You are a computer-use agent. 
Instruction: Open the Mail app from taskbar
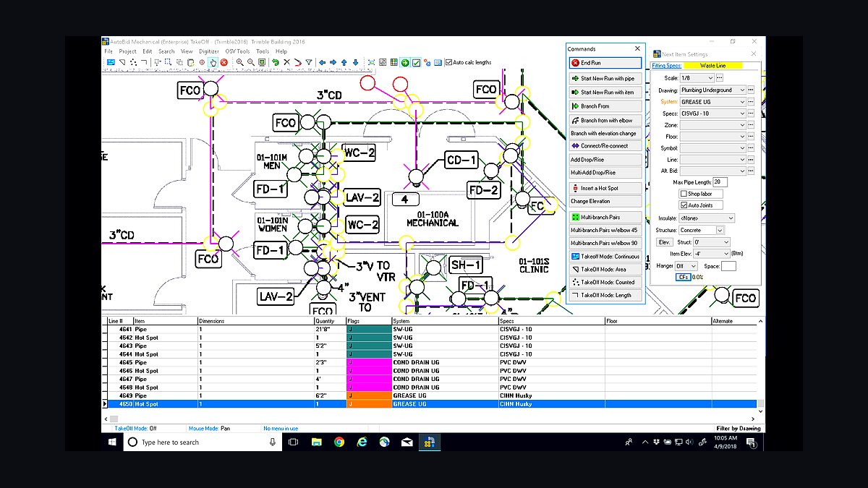pyautogui.click(x=407, y=442)
